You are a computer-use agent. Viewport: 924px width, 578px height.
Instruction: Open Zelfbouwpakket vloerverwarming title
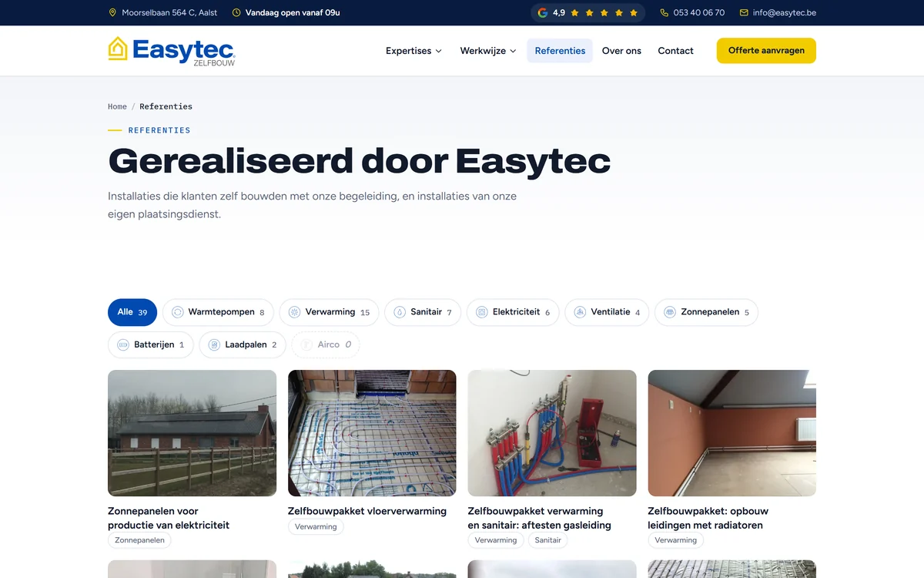[367, 511]
